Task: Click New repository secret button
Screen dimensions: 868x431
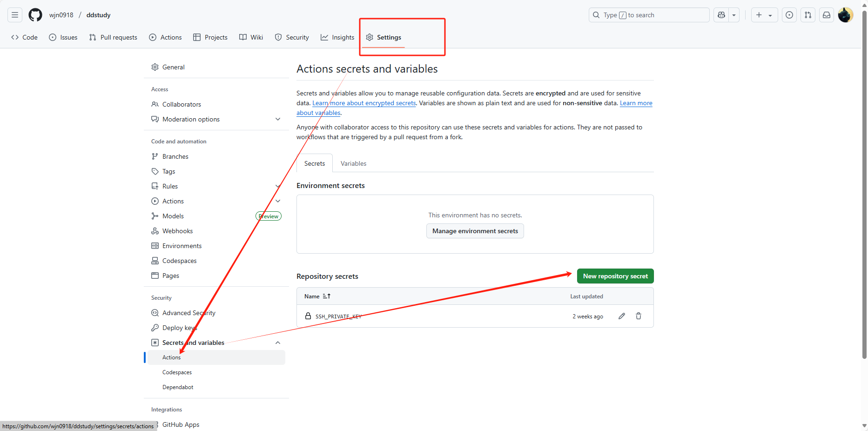Action: (615, 276)
